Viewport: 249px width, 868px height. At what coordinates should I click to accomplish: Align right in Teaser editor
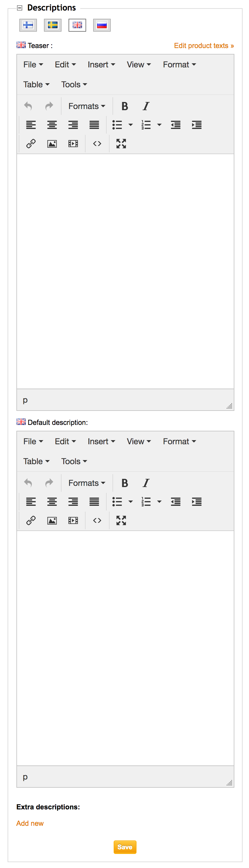73,125
